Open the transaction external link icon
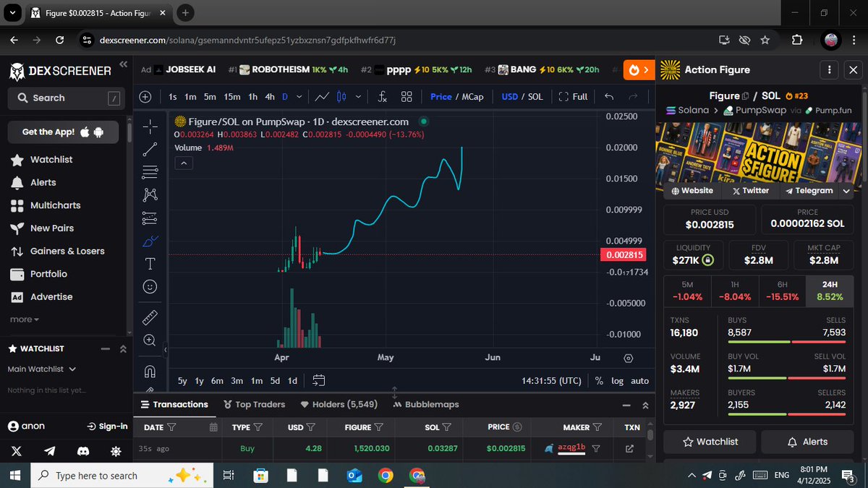The height and width of the screenshot is (488, 868). pyautogui.click(x=629, y=448)
